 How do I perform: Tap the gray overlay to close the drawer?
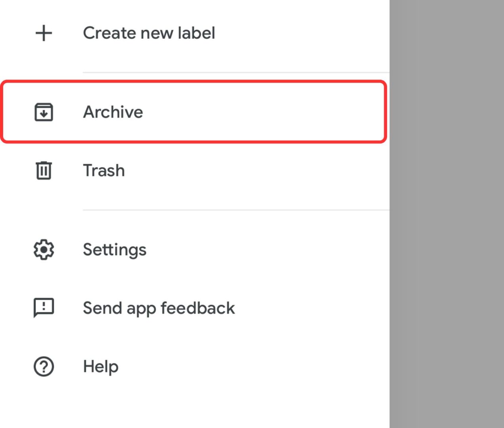(x=446, y=214)
